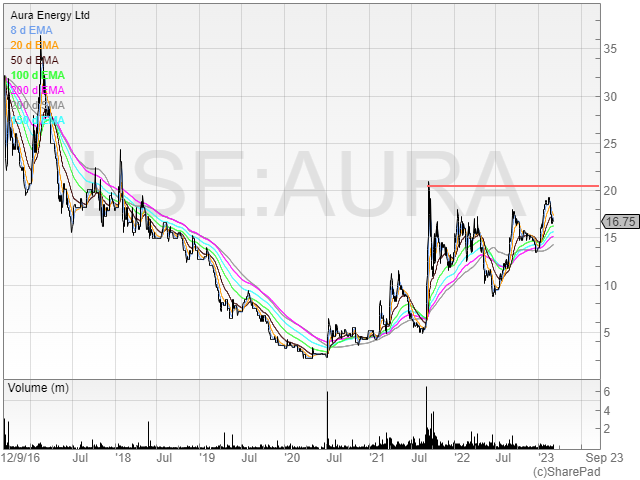Click the volume axis 4 label
This screenshot has width=640, height=480.
[x=607, y=411]
